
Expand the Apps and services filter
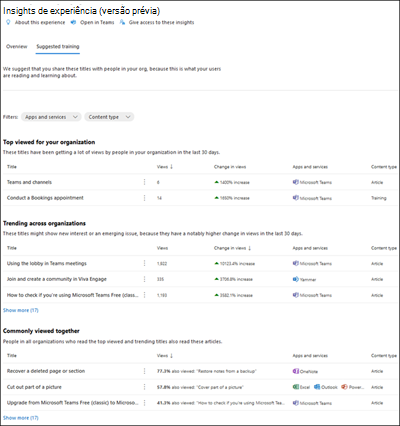51,117
